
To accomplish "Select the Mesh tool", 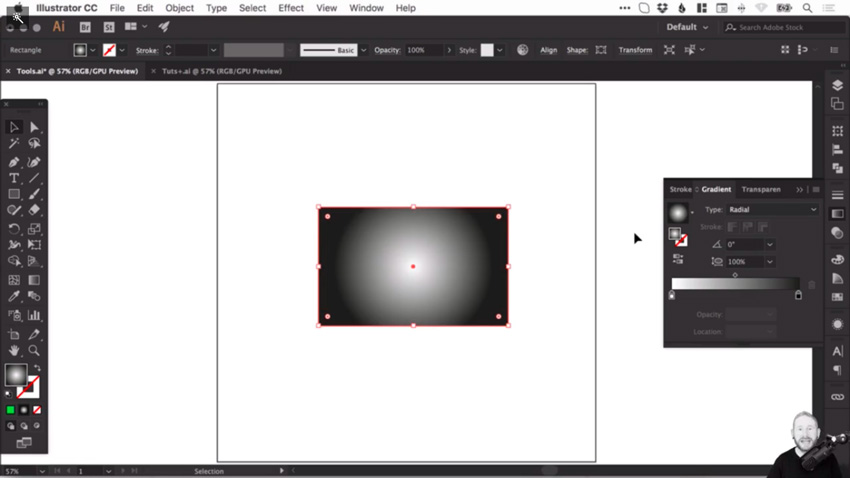I will (x=14, y=280).
